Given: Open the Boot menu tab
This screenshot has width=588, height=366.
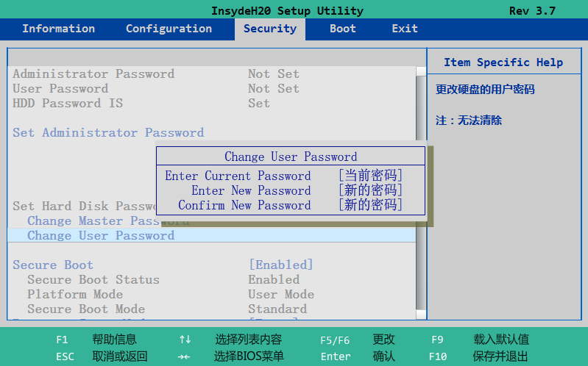Looking at the screenshot, I should tap(342, 29).
